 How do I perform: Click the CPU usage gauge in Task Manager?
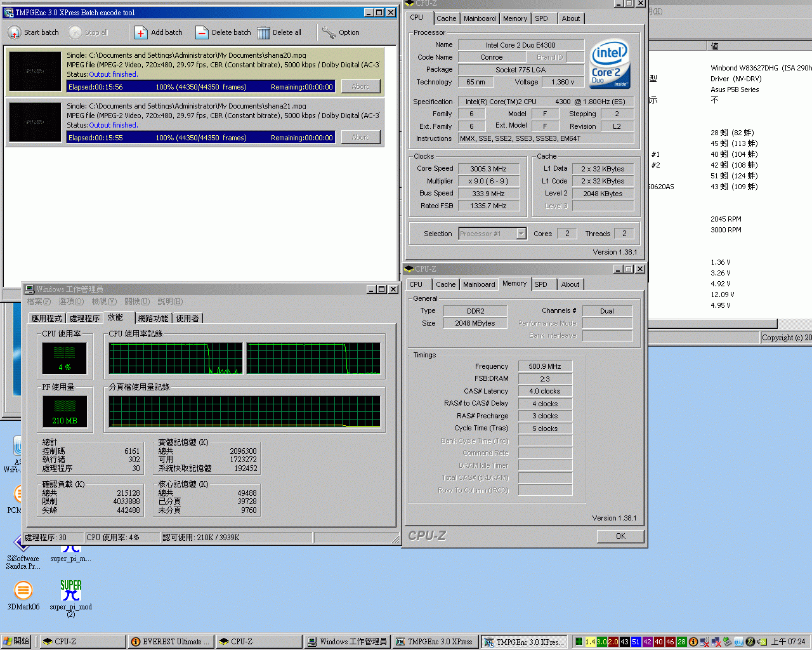coord(65,358)
